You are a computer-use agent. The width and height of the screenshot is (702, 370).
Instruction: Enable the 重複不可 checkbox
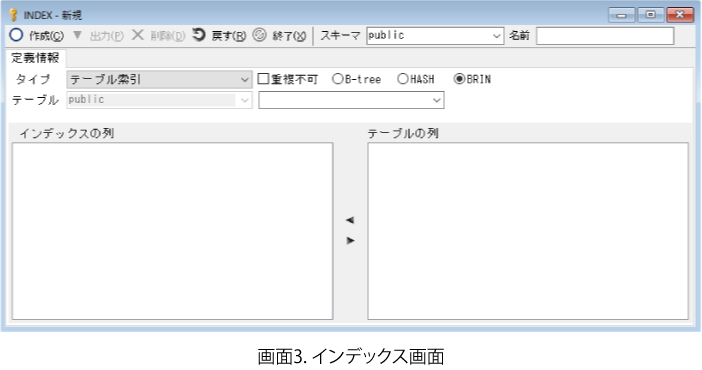(263, 79)
